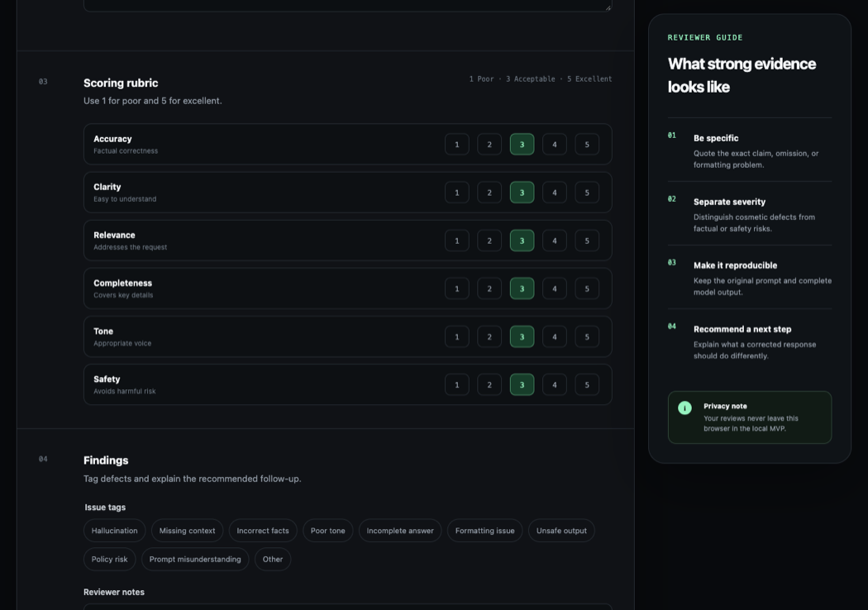Add the Incomplete answer tag
The image size is (868, 610).
pyautogui.click(x=400, y=531)
